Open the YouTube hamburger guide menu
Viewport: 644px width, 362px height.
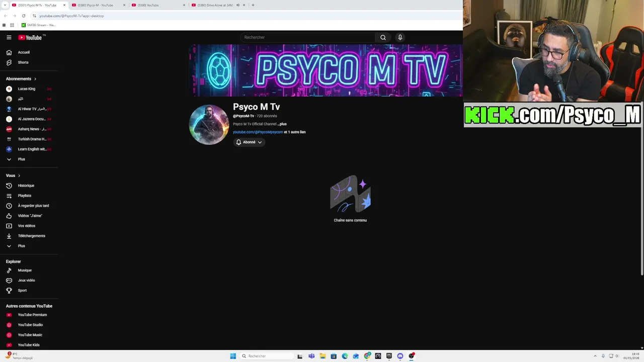[9, 37]
